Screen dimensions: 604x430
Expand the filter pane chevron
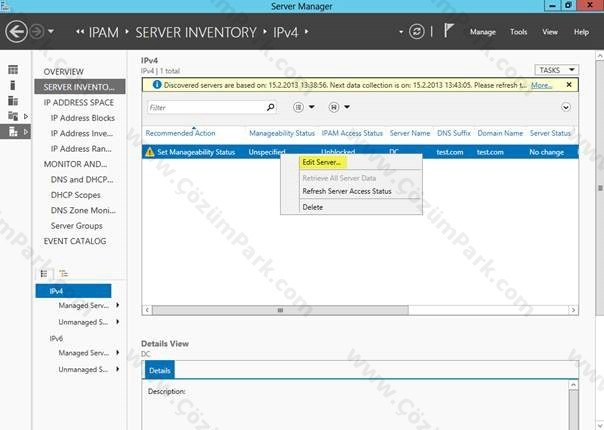click(x=565, y=108)
